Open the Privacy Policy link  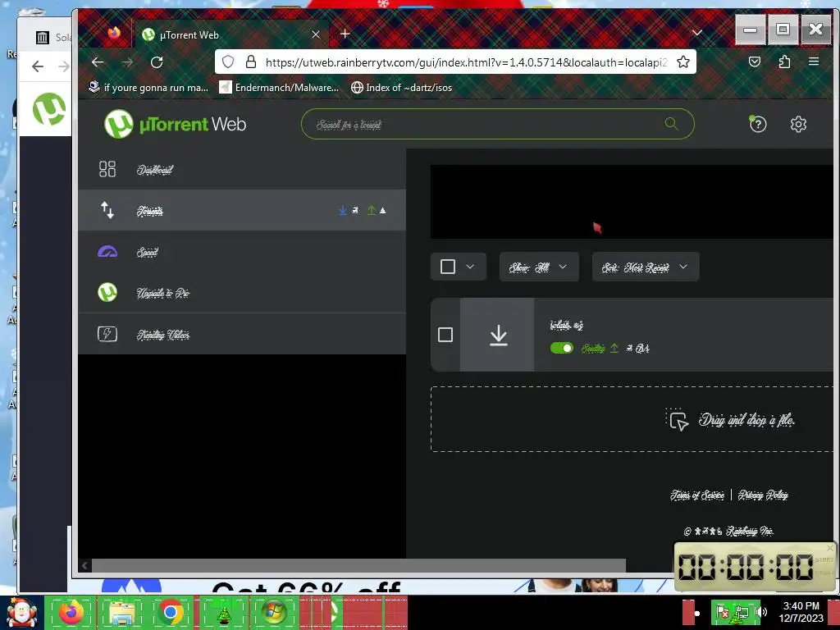[x=763, y=495]
